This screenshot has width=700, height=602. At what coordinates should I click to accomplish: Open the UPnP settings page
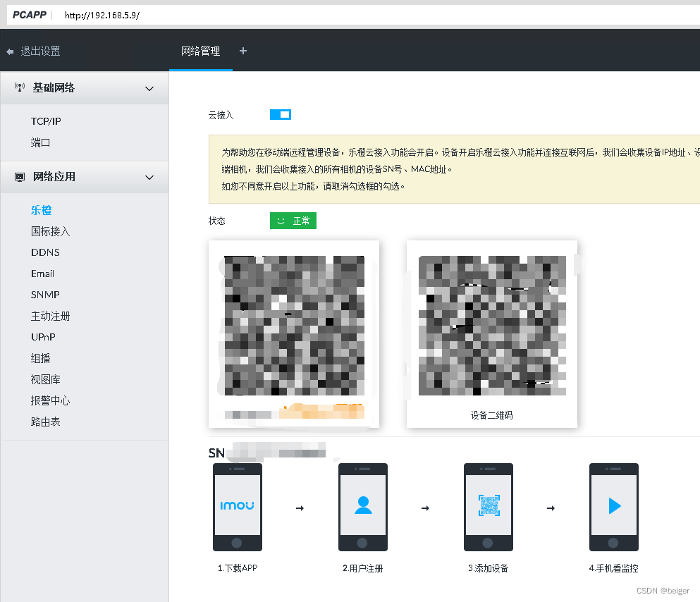tap(43, 338)
